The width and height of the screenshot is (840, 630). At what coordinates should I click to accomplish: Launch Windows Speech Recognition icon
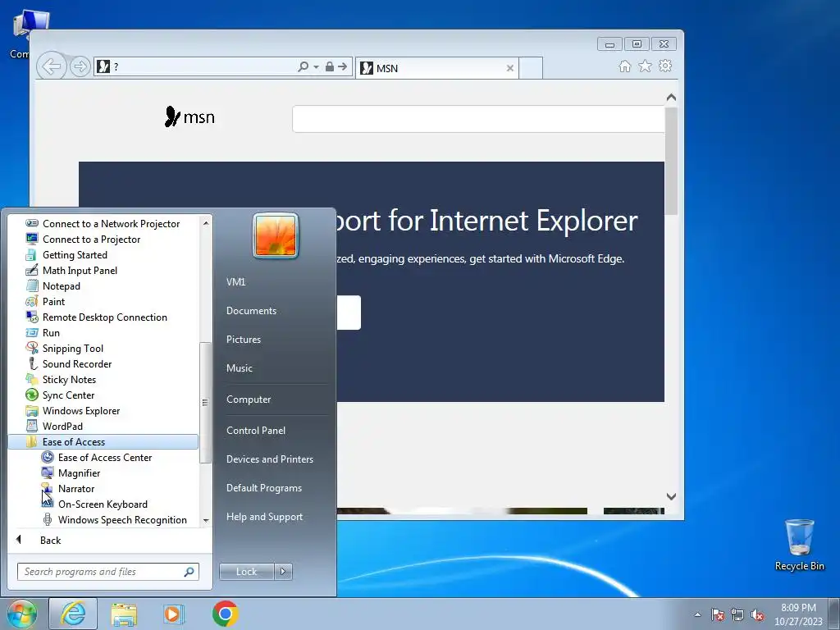[x=48, y=519]
